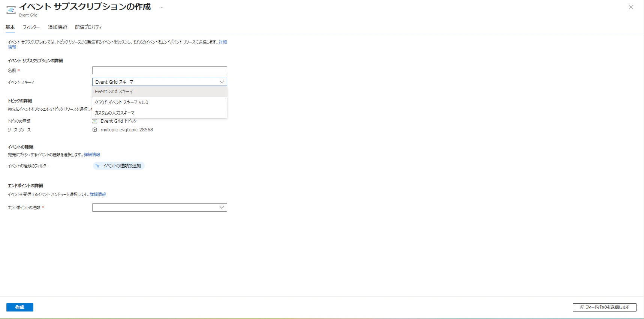This screenshot has height=319, width=644.
Task: Open the ellipsis more options menu
Action: (161, 7)
